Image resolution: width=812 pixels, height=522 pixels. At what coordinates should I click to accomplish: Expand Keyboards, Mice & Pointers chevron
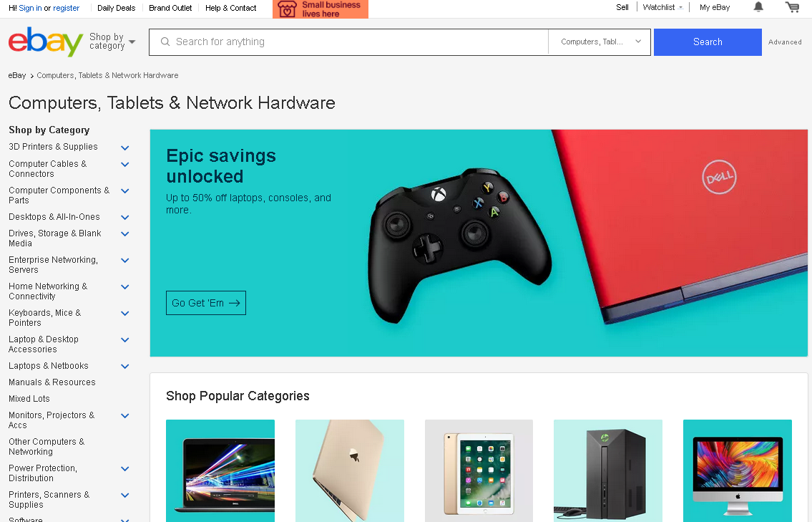click(124, 313)
